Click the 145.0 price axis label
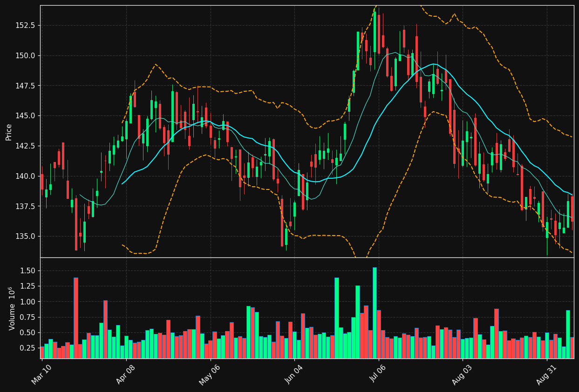579x392 pixels. click(x=25, y=116)
